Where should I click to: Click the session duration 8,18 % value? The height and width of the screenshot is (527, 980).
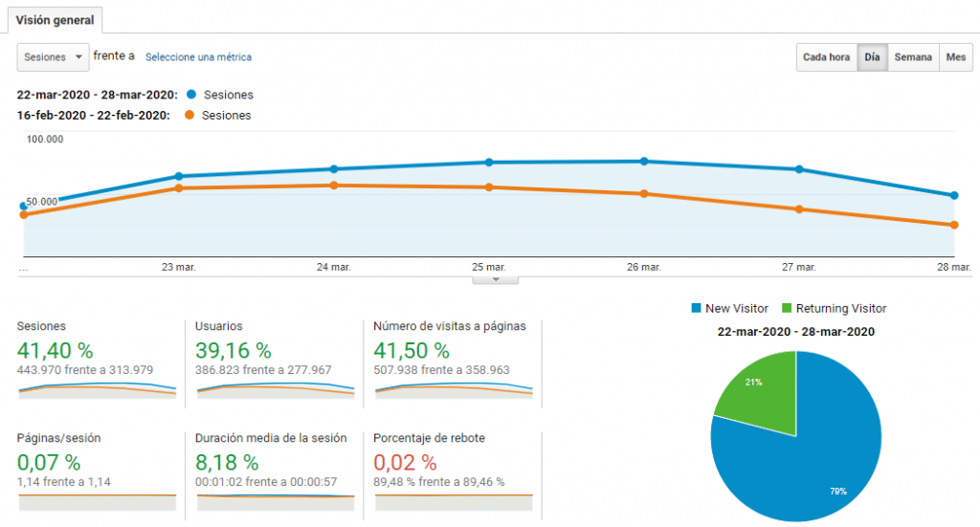[x=227, y=463]
